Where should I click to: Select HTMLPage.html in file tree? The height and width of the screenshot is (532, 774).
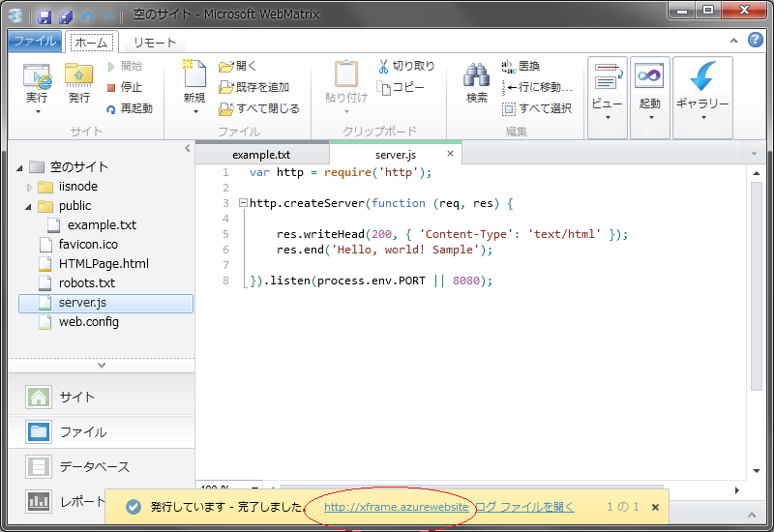[x=104, y=263]
